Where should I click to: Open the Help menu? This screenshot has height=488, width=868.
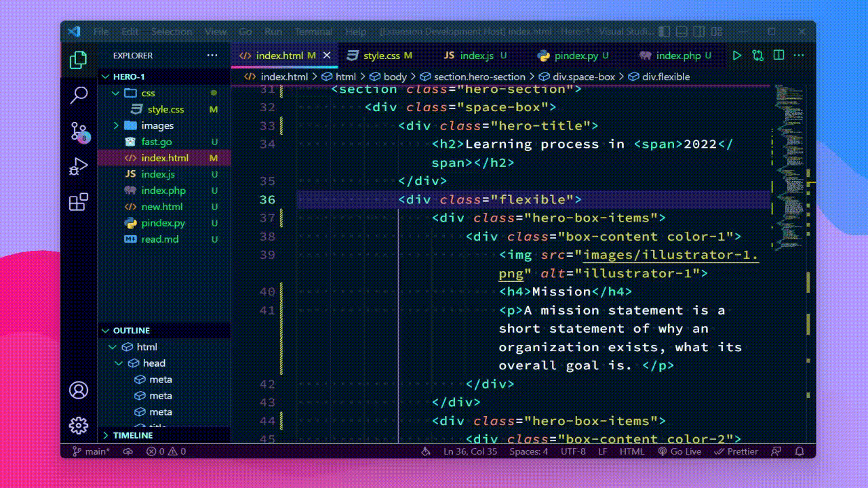coord(355,32)
